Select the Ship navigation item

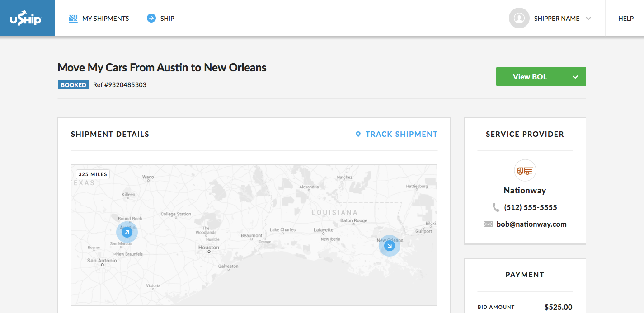pyautogui.click(x=167, y=19)
